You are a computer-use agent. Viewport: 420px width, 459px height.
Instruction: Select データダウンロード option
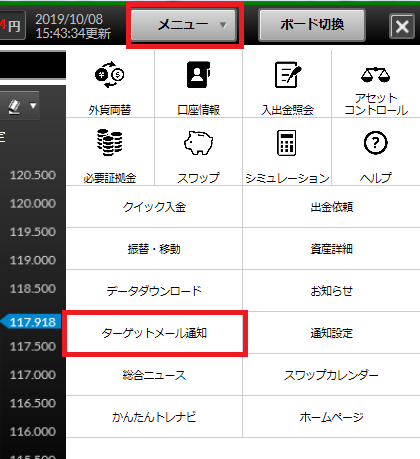coord(154,291)
